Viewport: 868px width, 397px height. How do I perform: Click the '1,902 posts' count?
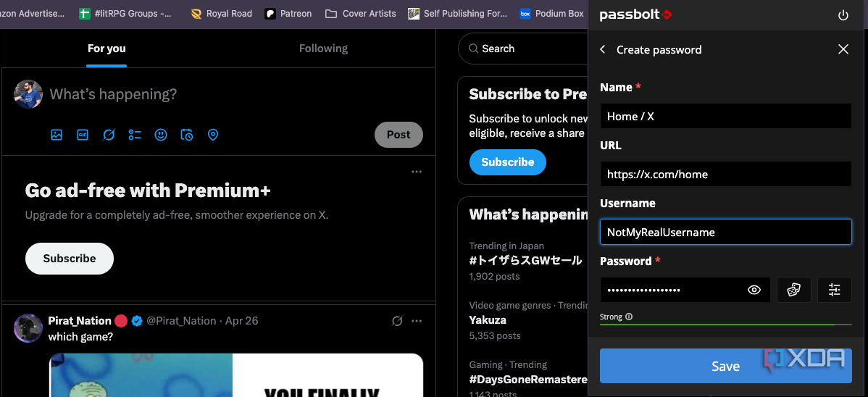(x=494, y=276)
